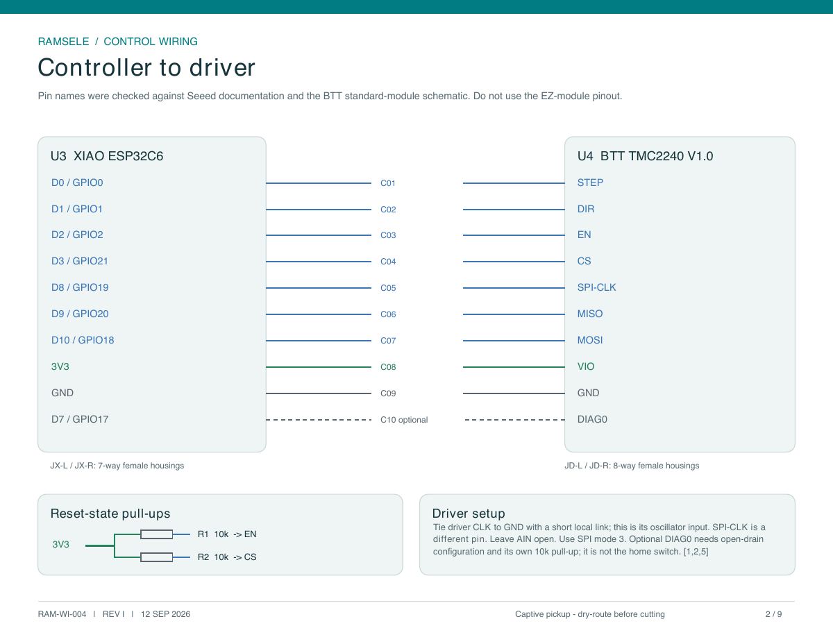
Task: Click the RAM-WI-004 document number in footer
Action: [x=62, y=614]
